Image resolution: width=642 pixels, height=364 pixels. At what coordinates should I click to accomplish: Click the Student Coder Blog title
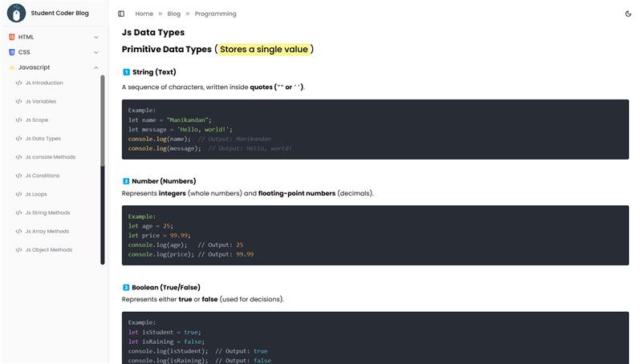coord(59,13)
